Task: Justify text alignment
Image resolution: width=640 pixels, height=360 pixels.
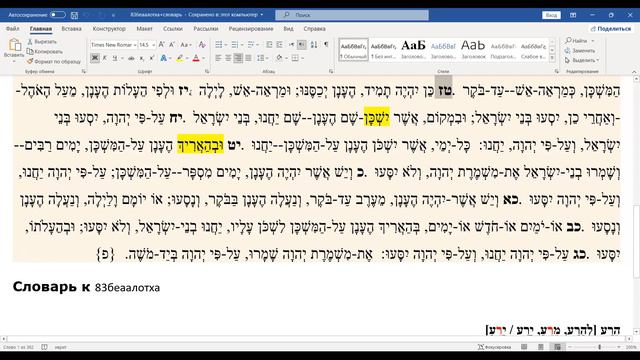Action: (248, 58)
